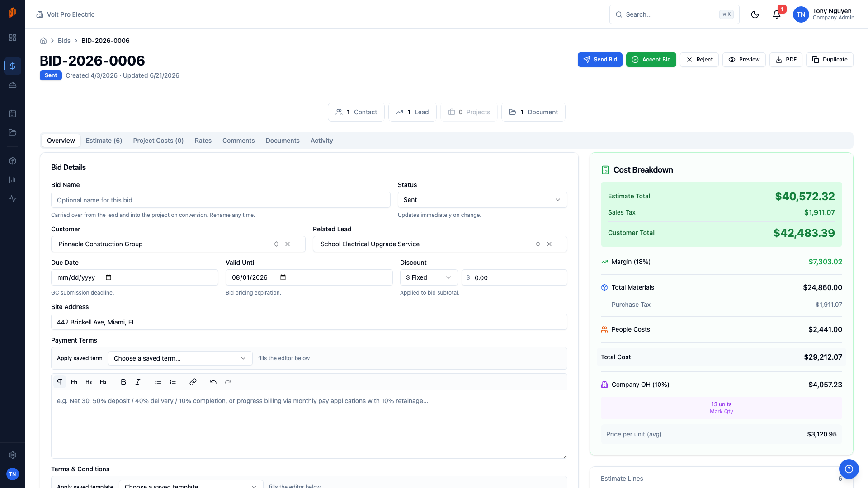Open the help question mark button
868x488 pixels.
click(x=849, y=469)
